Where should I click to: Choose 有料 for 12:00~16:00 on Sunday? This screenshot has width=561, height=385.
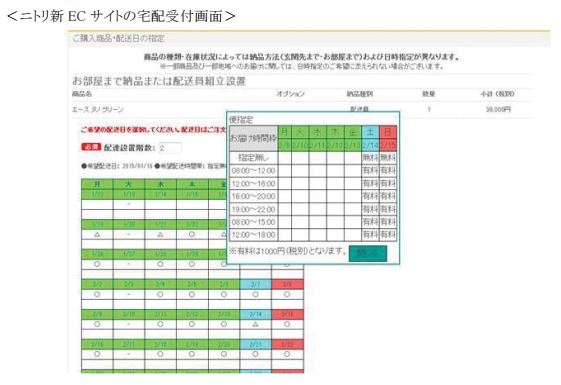coord(388,184)
